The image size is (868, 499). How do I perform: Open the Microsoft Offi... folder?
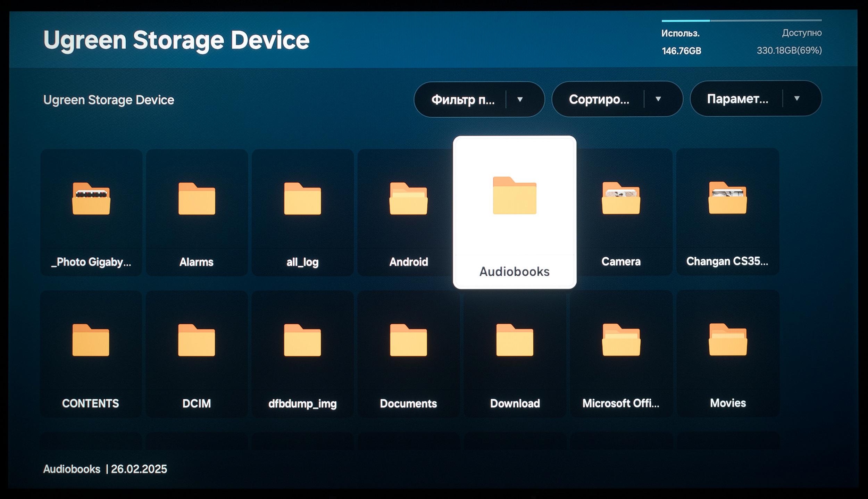click(x=621, y=354)
